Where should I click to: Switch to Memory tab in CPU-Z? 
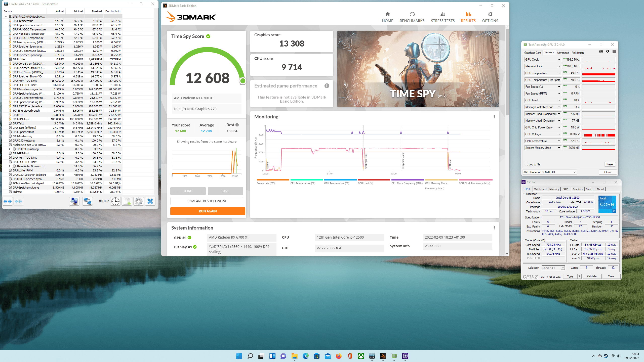(554, 189)
